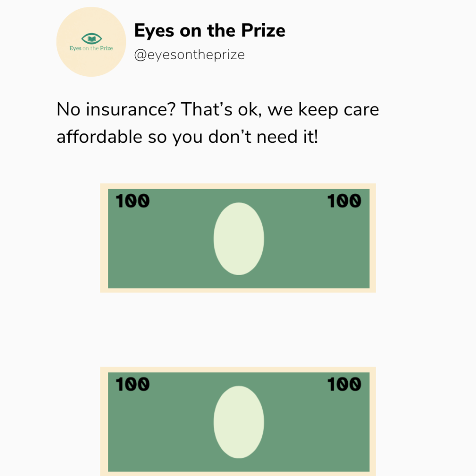
Task: Click the @eyesontheprize handle
Action: (x=190, y=55)
